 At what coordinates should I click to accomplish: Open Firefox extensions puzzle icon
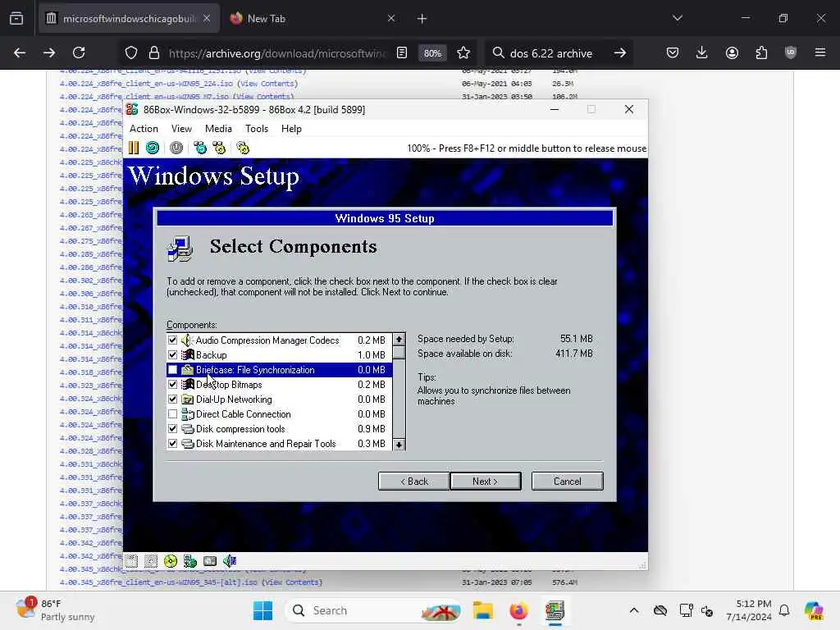pyautogui.click(x=761, y=53)
